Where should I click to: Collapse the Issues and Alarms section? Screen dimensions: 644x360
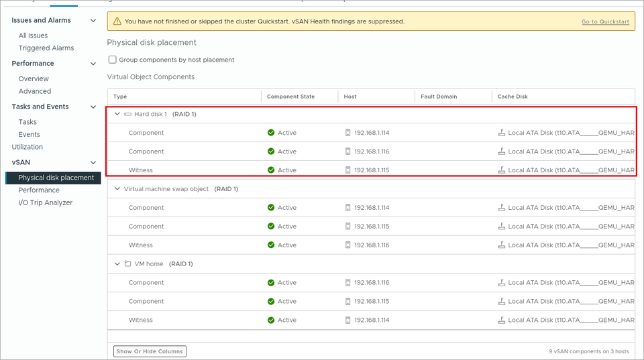pos(93,21)
